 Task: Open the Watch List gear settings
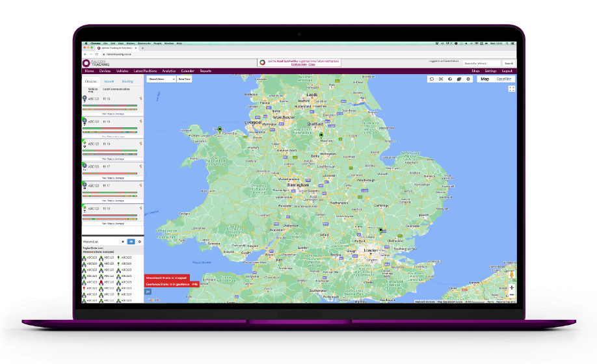point(139,242)
